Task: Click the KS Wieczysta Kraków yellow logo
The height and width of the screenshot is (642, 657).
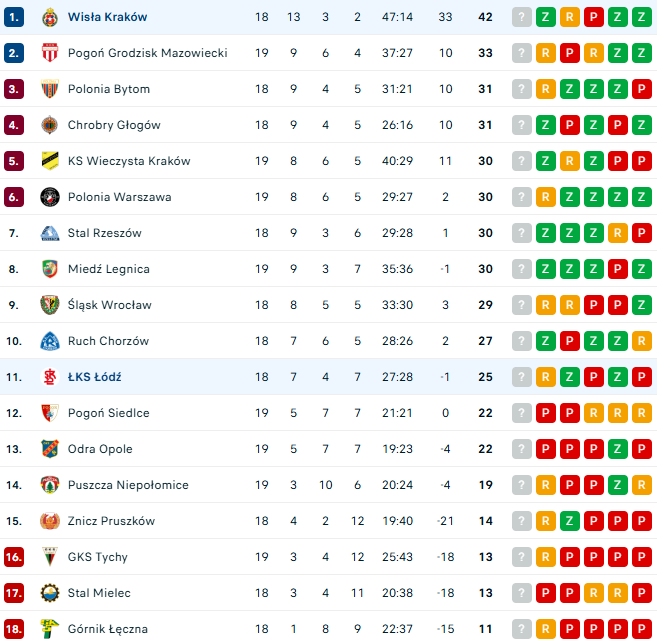Action: [50, 161]
